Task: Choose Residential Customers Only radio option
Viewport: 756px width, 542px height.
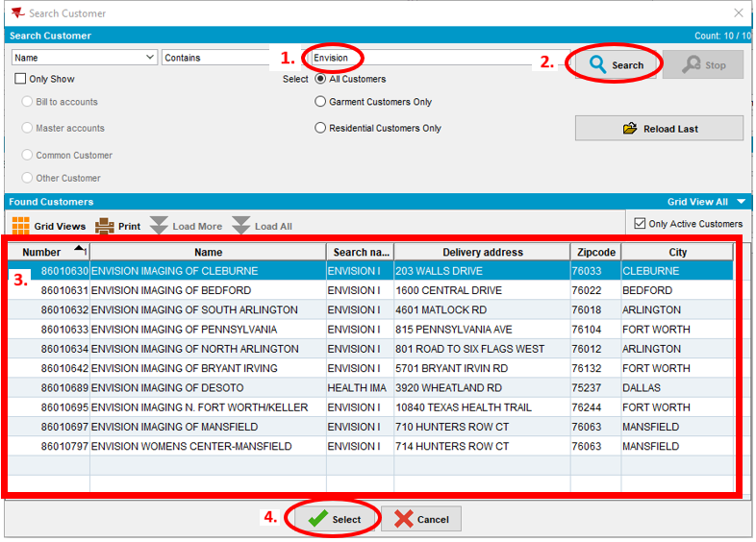Action: 320,128
